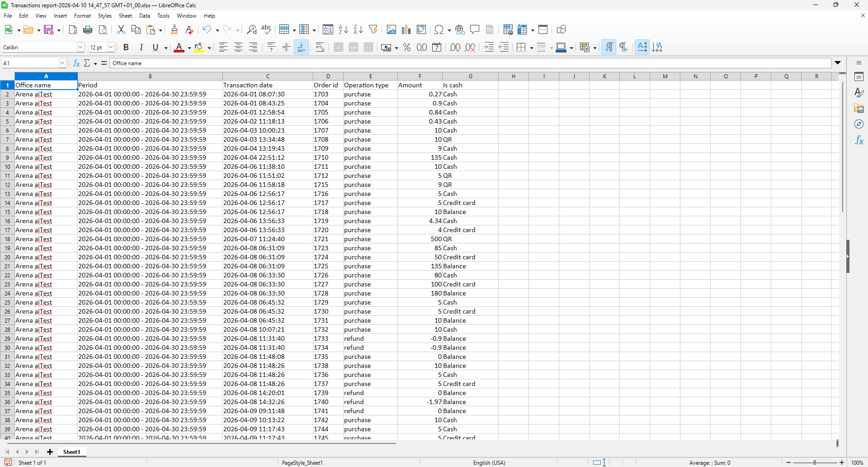Click the Function Wizard icon in the formula bar

point(76,63)
